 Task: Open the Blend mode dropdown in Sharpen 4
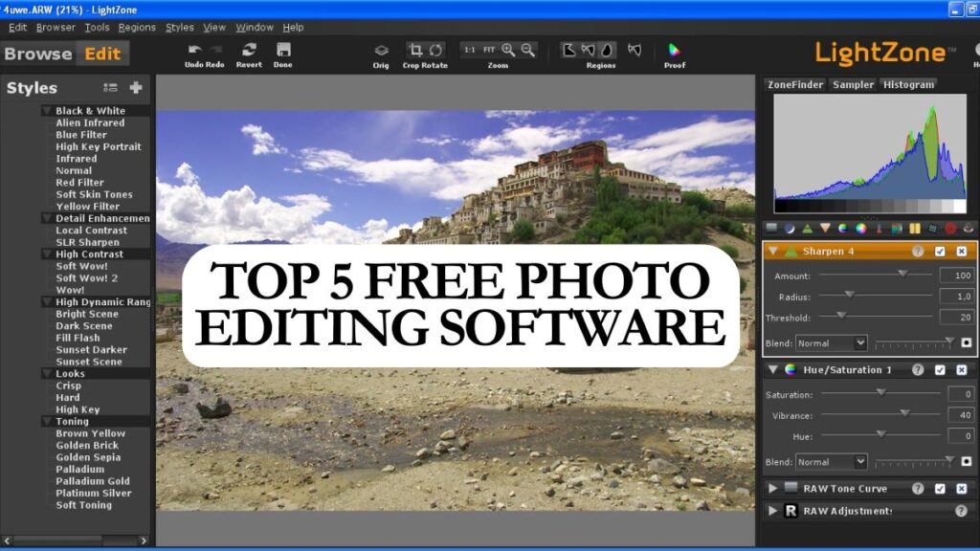coord(832,343)
